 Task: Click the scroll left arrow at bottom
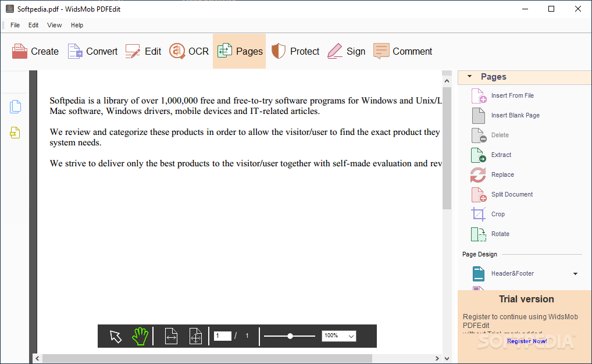click(x=37, y=358)
